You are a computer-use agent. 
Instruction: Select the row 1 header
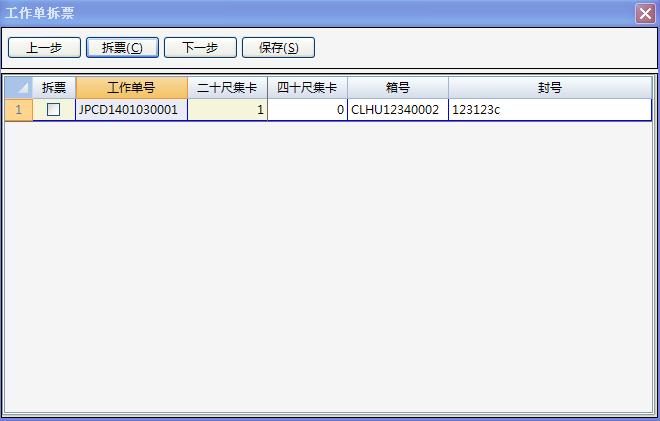(18, 110)
